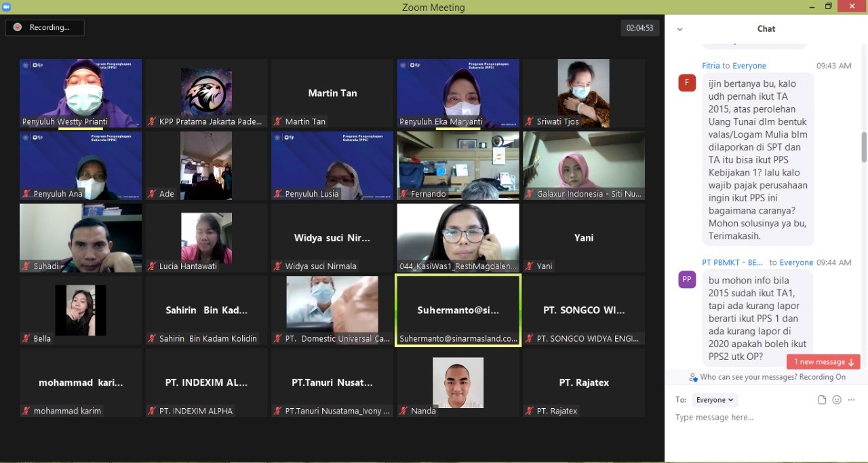The height and width of the screenshot is (463, 868).
Task: Click the chat panel vertical scrollbar
Action: coord(864,147)
